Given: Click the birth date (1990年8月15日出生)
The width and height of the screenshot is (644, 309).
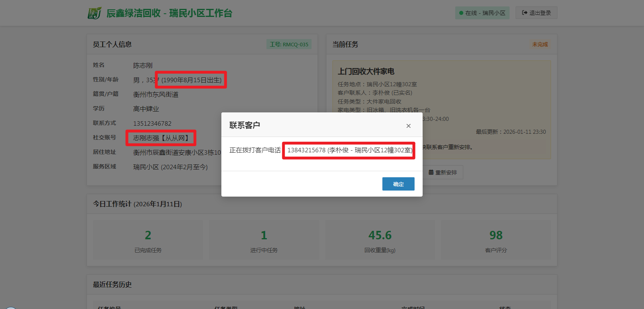Looking at the screenshot, I should pos(191,80).
